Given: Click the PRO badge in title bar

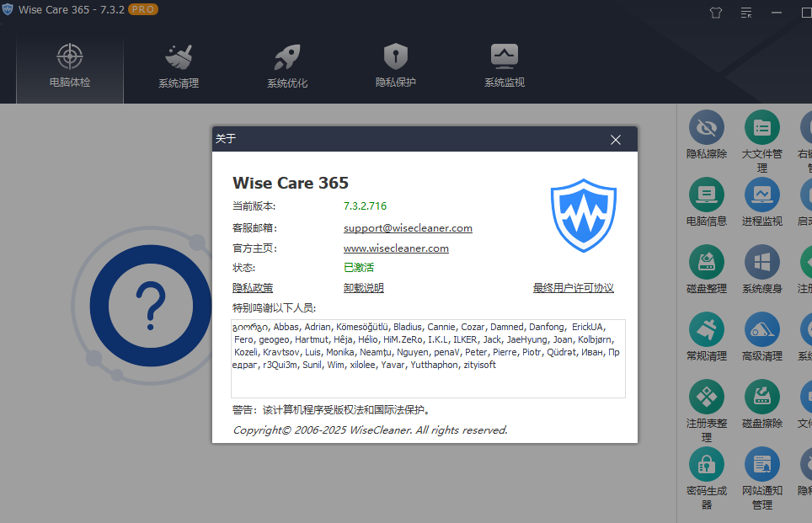Looking at the screenshot, I should pos(143,9).
